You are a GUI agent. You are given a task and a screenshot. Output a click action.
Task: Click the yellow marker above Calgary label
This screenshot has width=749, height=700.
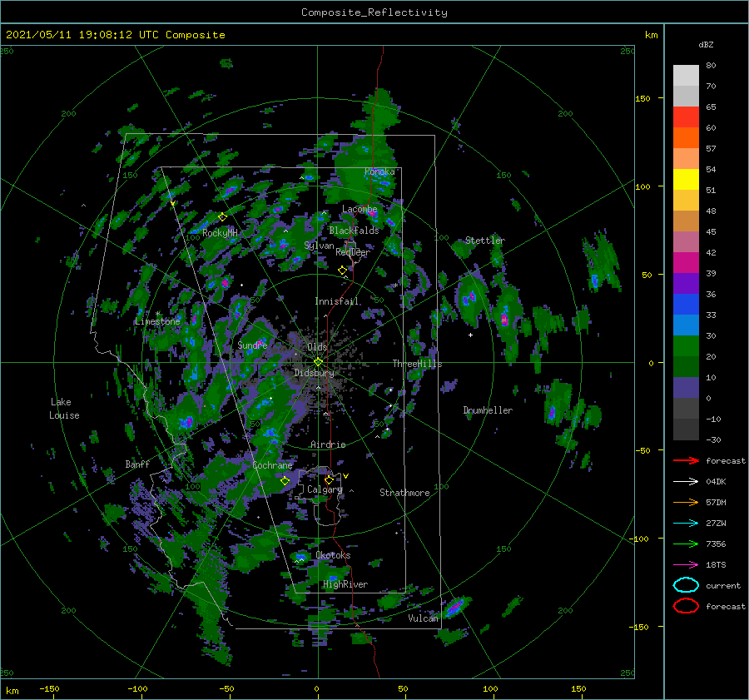[329, 479]
